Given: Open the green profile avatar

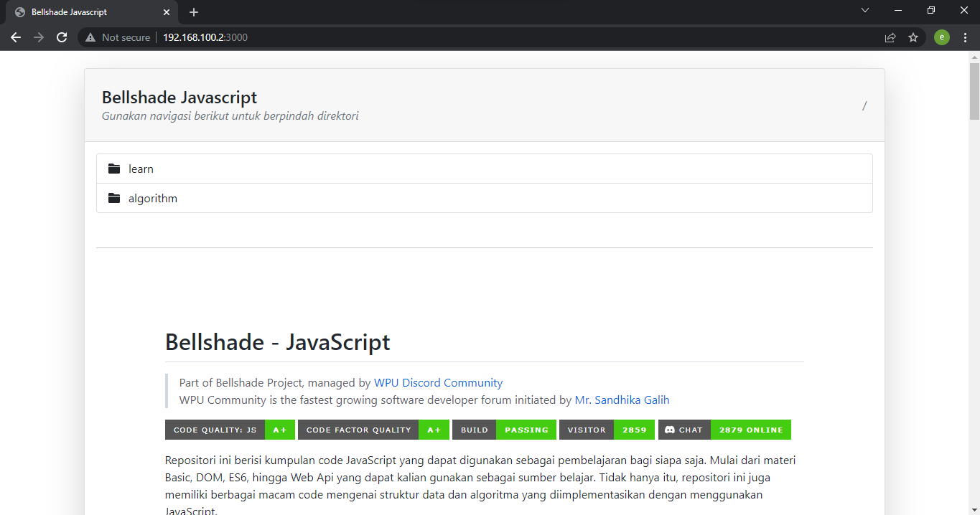Looking at the screenshot, I should (x=942, y=37).
